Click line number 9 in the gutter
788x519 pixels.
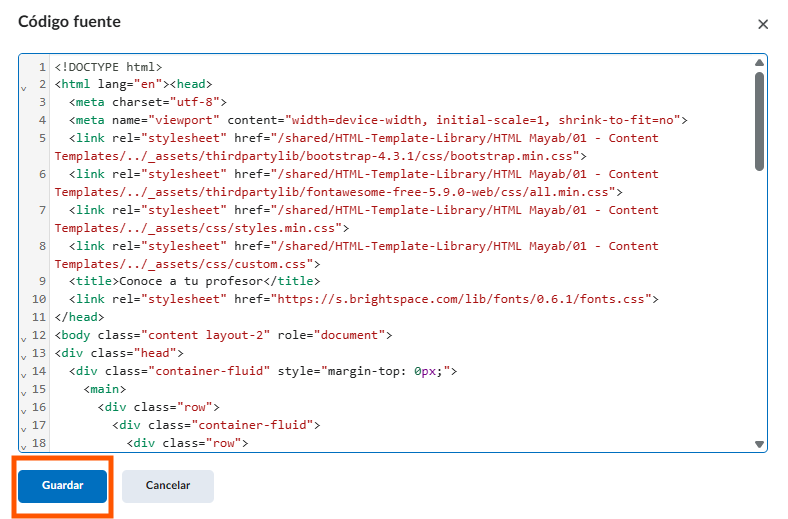[x=41, y=281]
